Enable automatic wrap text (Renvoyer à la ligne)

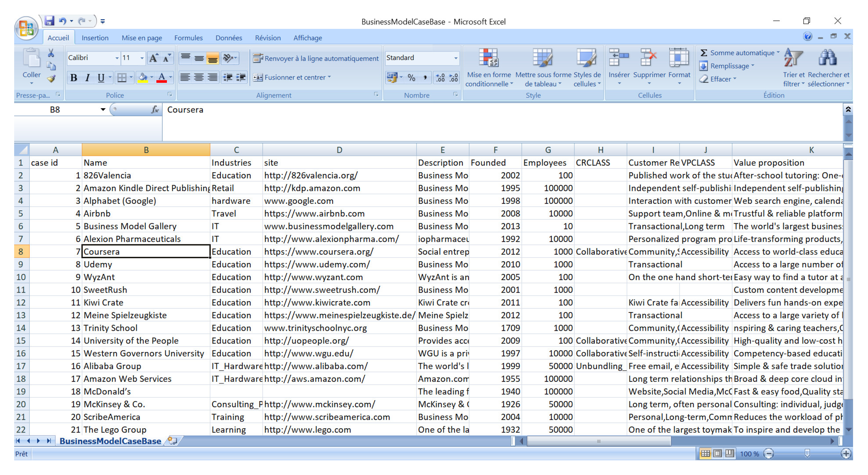pyautogui.click(x=316, y=58)
